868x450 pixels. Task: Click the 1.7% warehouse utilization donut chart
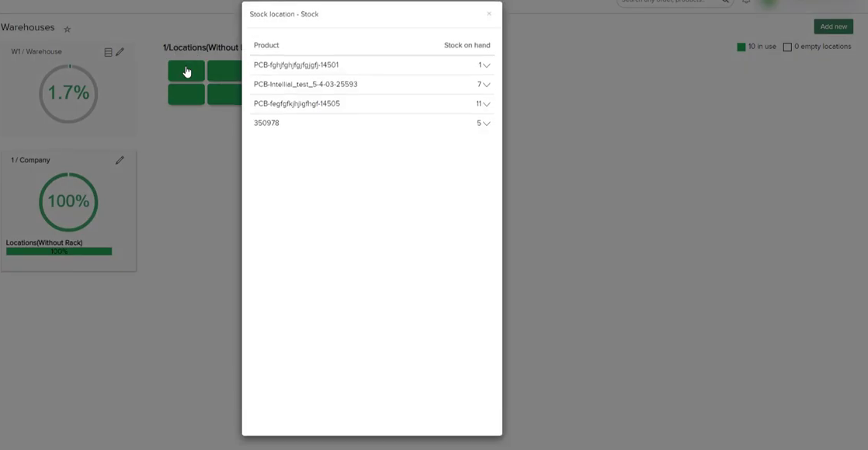pyautogui.click(x=68, y=92)
